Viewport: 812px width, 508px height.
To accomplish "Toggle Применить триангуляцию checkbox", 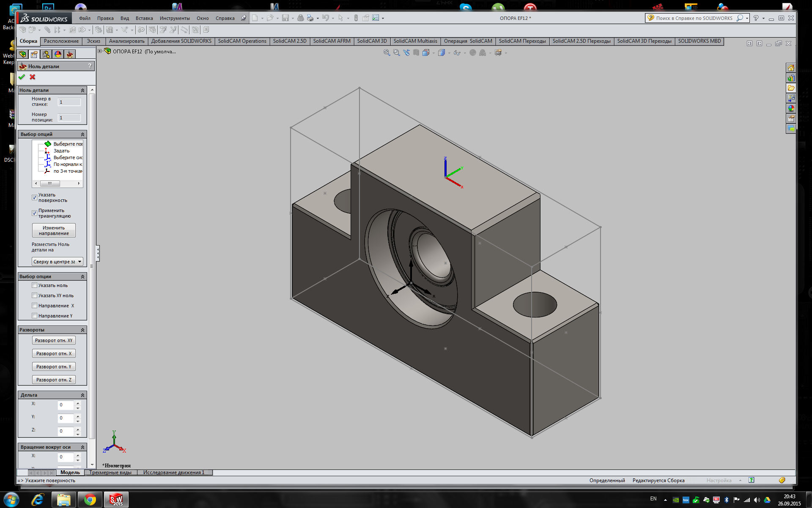I will [x=35, y=213].
